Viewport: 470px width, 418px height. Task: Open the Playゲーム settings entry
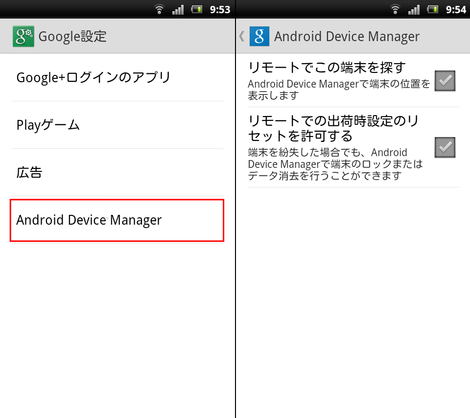tap(117, 125)
